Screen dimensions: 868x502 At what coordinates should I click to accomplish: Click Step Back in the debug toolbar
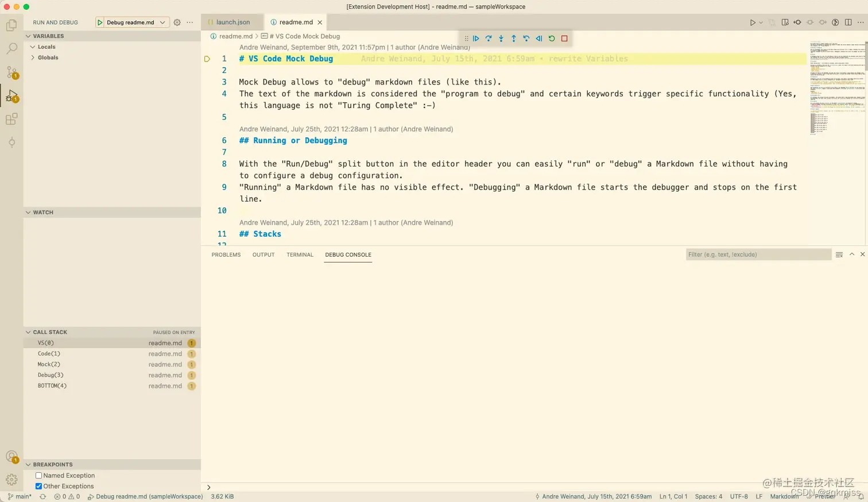[x=526, y=38]
